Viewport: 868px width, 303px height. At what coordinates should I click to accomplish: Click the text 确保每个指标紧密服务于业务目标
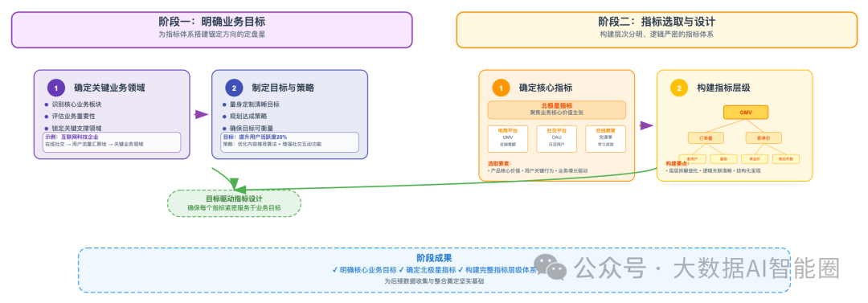(x=234, y=208)
